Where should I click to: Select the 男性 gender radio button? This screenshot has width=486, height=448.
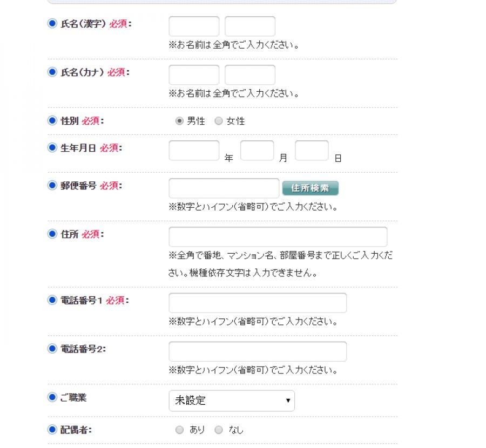180,121
